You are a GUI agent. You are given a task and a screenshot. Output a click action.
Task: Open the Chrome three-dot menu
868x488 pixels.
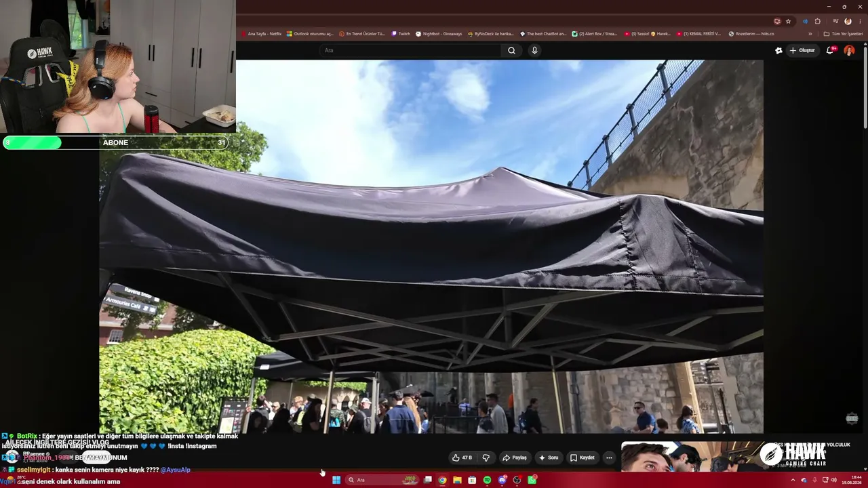click(x=859, y=21)
